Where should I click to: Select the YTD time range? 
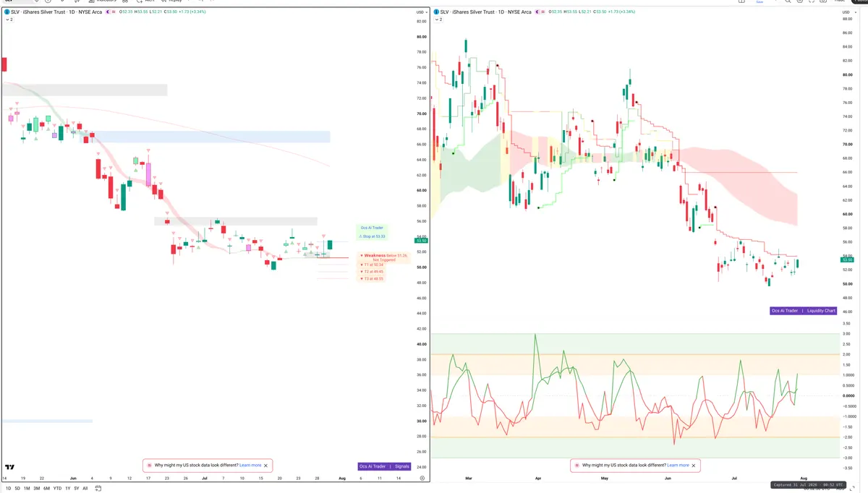pyautogui.click(x=57, y=489)
